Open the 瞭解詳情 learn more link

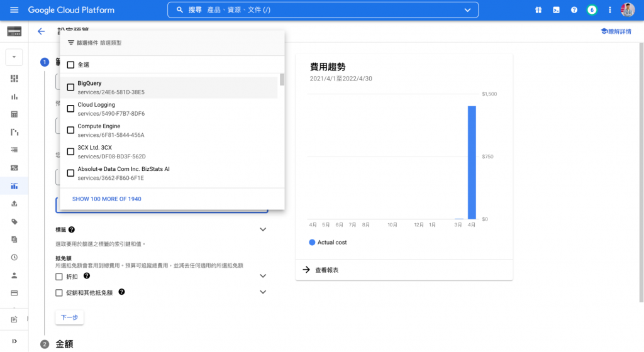tap(616, 31)
